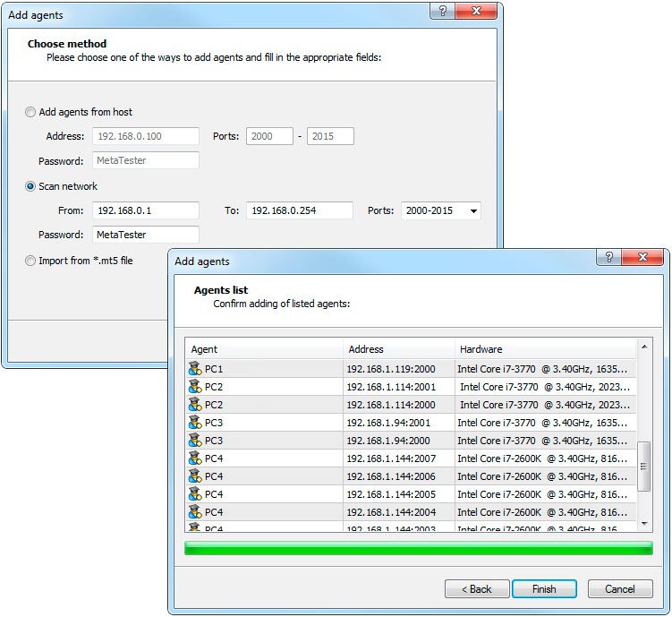Close the Choose method dialog window
672x617 pixels.
tap(476, 11)
